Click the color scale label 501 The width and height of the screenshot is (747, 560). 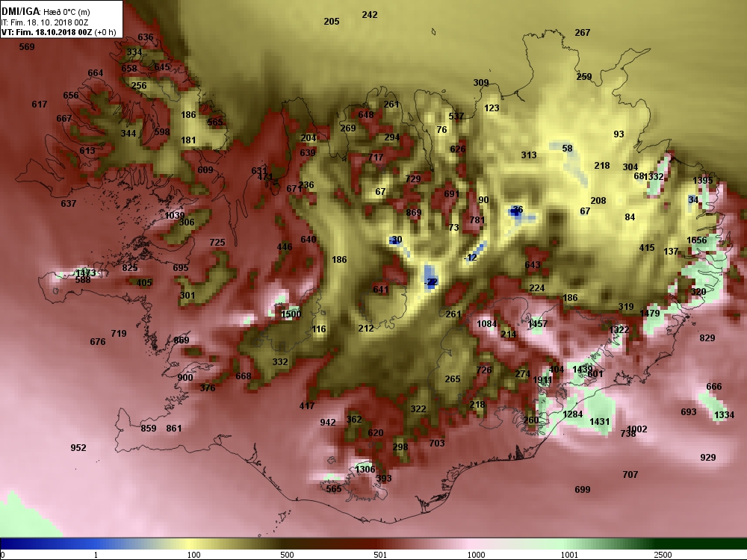point(380,555)
